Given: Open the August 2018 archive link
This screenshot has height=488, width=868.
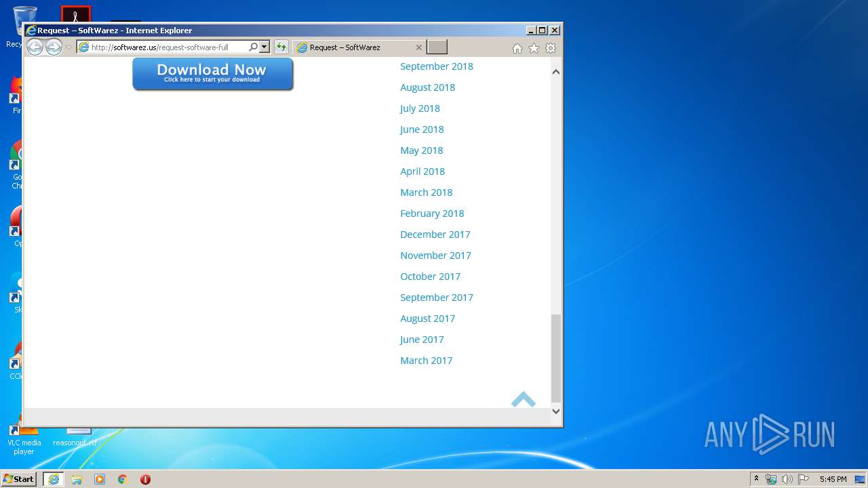Looking at the screenshot, I should pyautogui.click(x=427, y=87).
